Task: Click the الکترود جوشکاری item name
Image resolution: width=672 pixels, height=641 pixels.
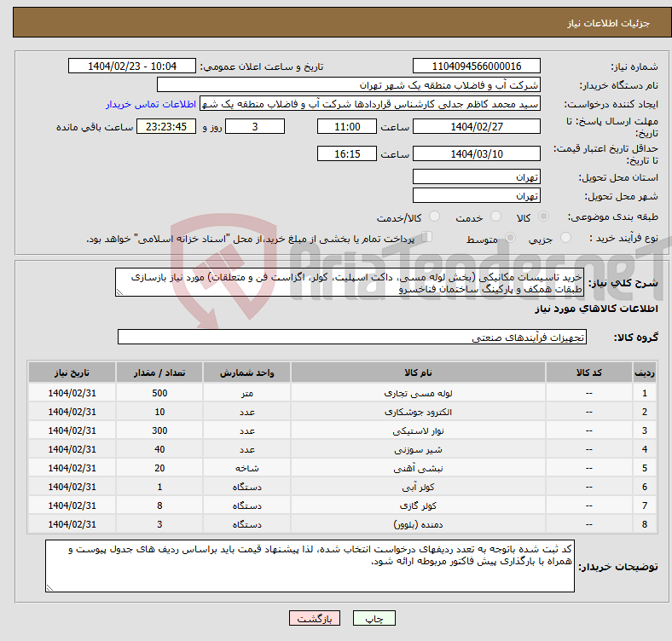Action: coord(418,412)
